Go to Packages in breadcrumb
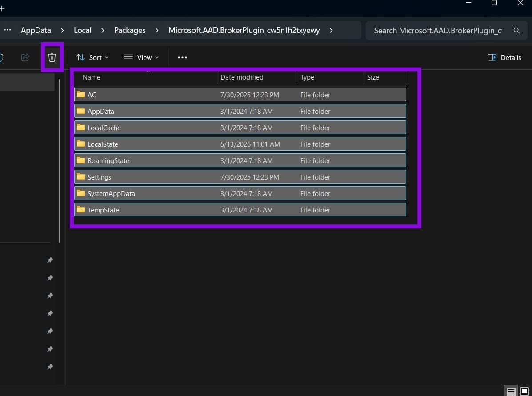The width and height of the screenshot is (532, 396). tap(130, 30)
